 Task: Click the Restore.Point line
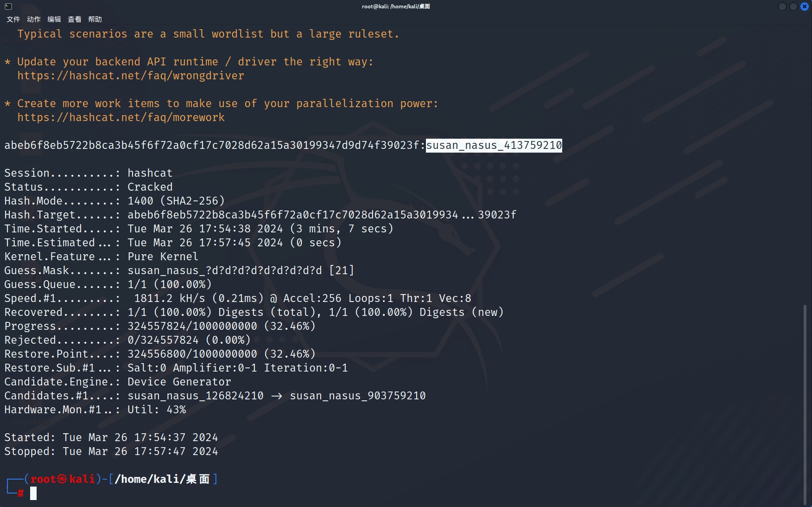click(160, 354)
